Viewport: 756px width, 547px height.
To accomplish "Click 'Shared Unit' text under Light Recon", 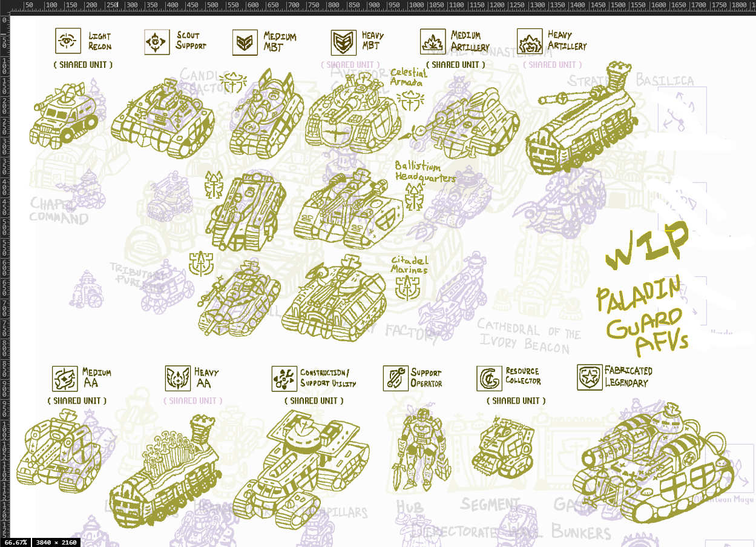I will [83, 64].
